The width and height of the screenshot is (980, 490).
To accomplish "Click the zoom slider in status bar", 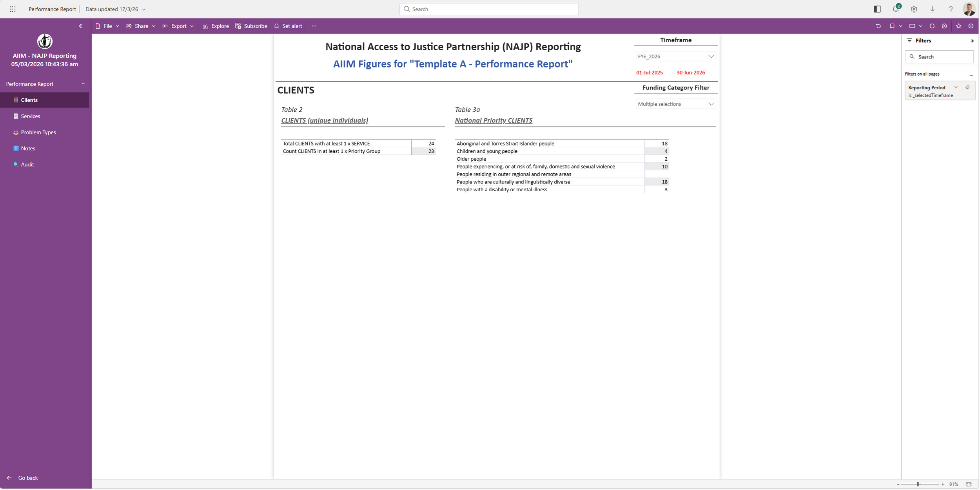I will point(918,484).
